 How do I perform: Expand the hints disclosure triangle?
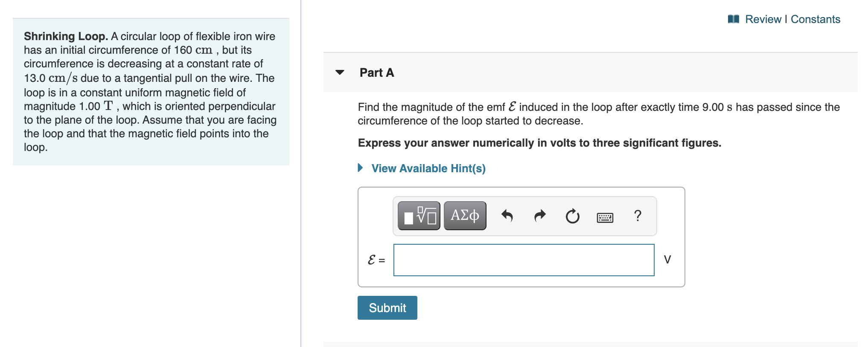[361, 168]
